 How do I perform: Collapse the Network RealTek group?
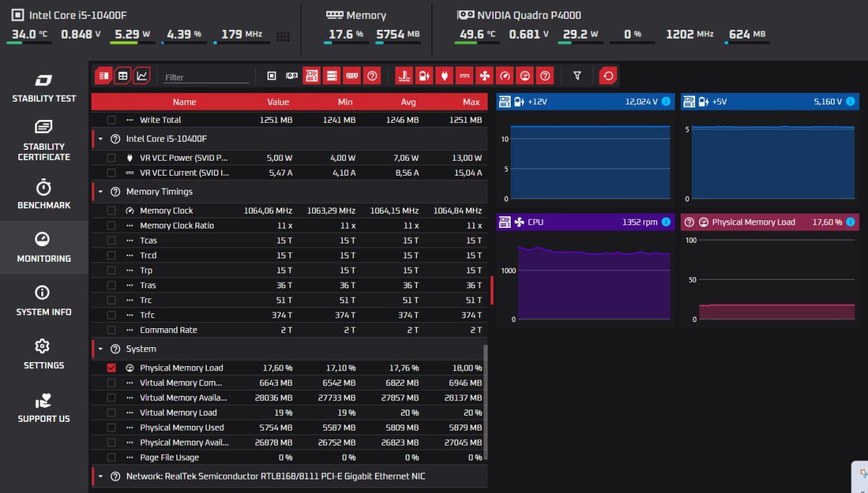(100, 477)
